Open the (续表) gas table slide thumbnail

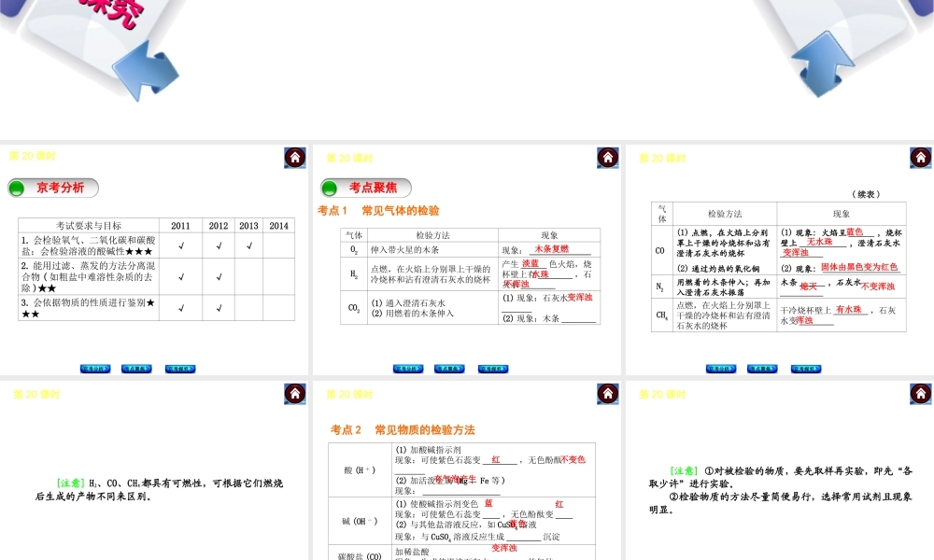click(780, 259)
